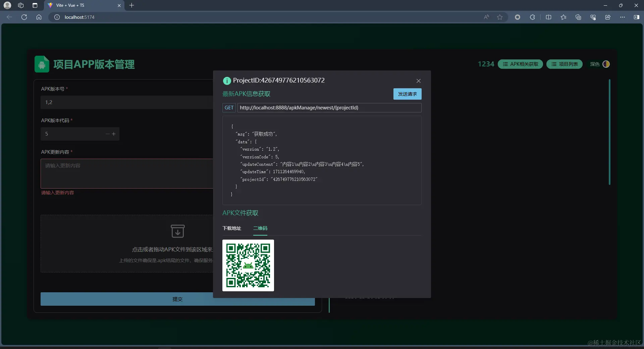Click the APK download QR code
The width and height of the screenshot is (644, 349).
(248, 265)
